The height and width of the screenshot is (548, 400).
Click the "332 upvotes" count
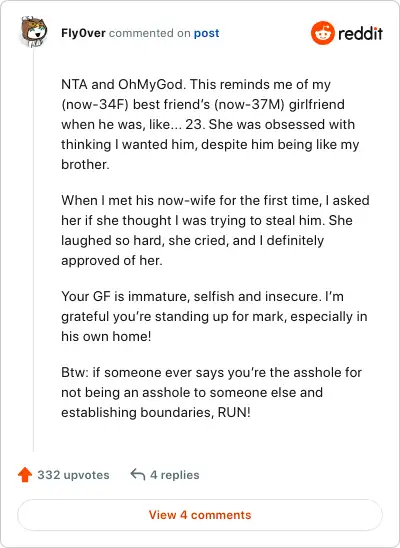73,475
